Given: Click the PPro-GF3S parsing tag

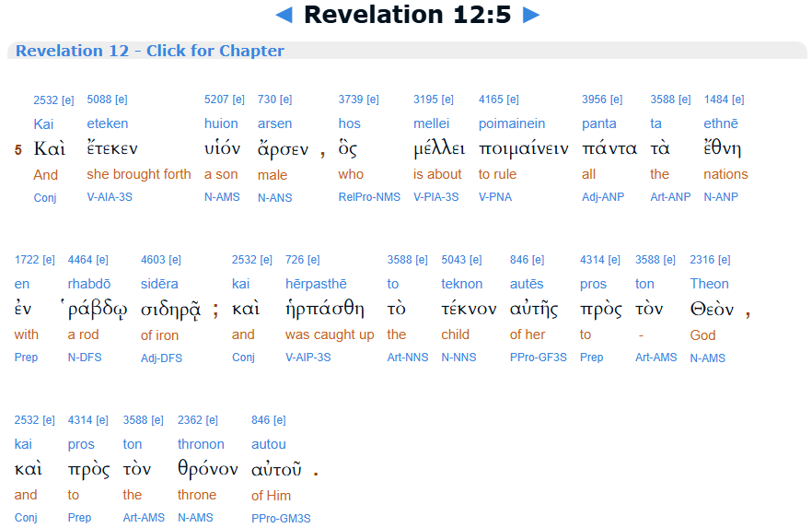Looking at the screenshot, I should [538, 358].
